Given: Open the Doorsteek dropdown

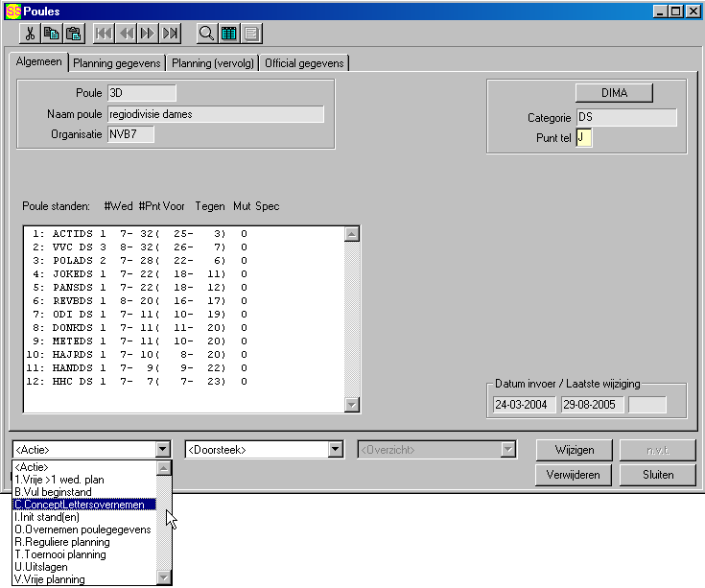Looking at the screenshot, I should click(336, 449).
